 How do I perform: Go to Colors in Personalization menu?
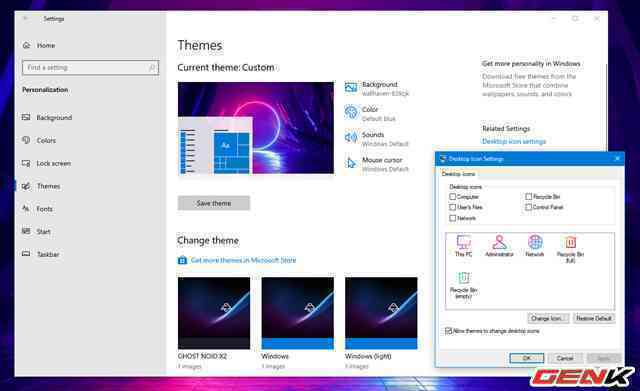pos(46,140)
